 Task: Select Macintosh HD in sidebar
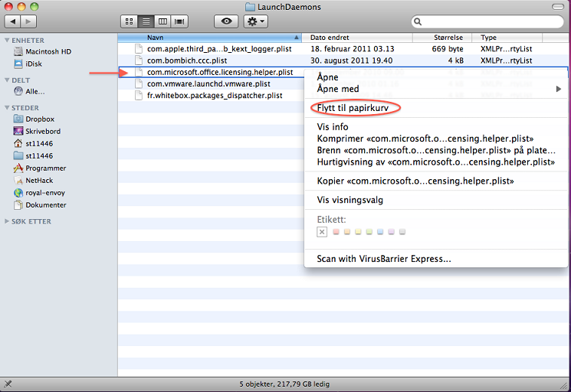pyautogui.click(x=48, y=51)
